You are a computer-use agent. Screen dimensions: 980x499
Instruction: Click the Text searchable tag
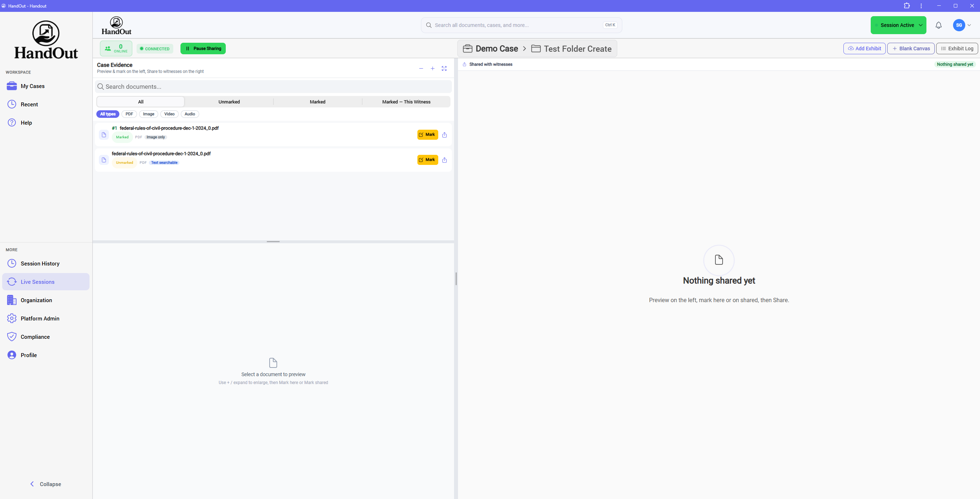coord(164,163)
